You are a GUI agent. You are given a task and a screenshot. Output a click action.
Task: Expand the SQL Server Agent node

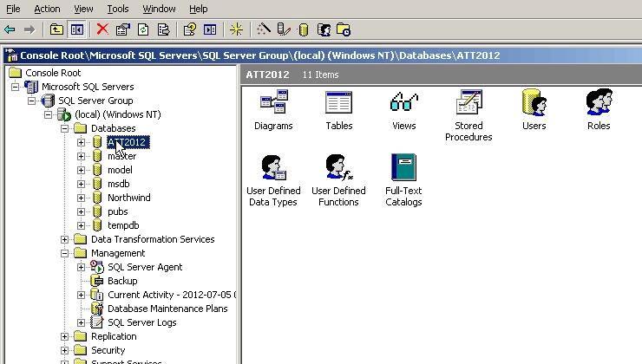click(x=81, y=268)
